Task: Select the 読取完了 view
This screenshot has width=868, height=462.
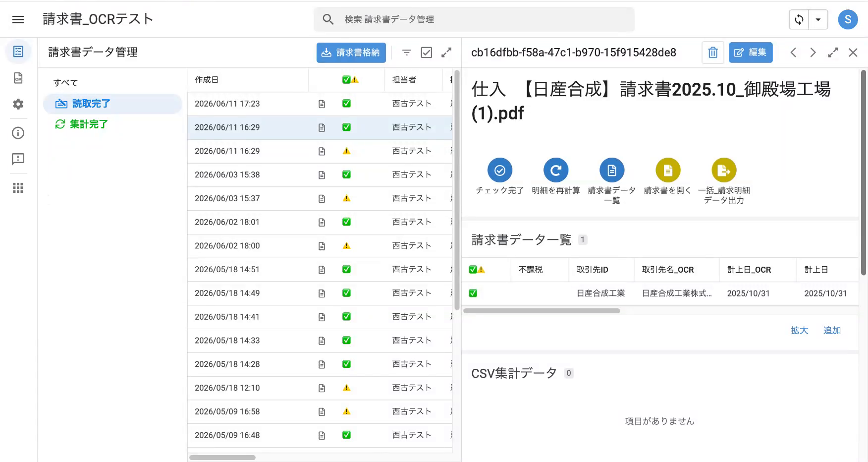Action: coord(112,104)
